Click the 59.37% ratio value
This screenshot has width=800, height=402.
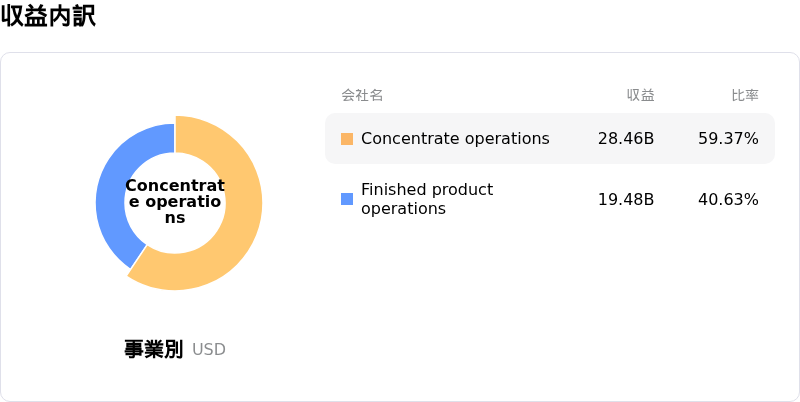point(728,139)
